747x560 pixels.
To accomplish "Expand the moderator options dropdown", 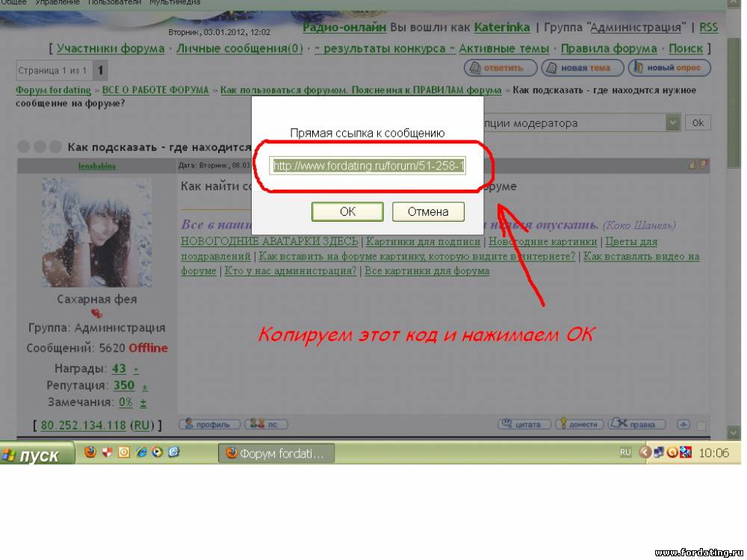I will click(x=672, y=123).
